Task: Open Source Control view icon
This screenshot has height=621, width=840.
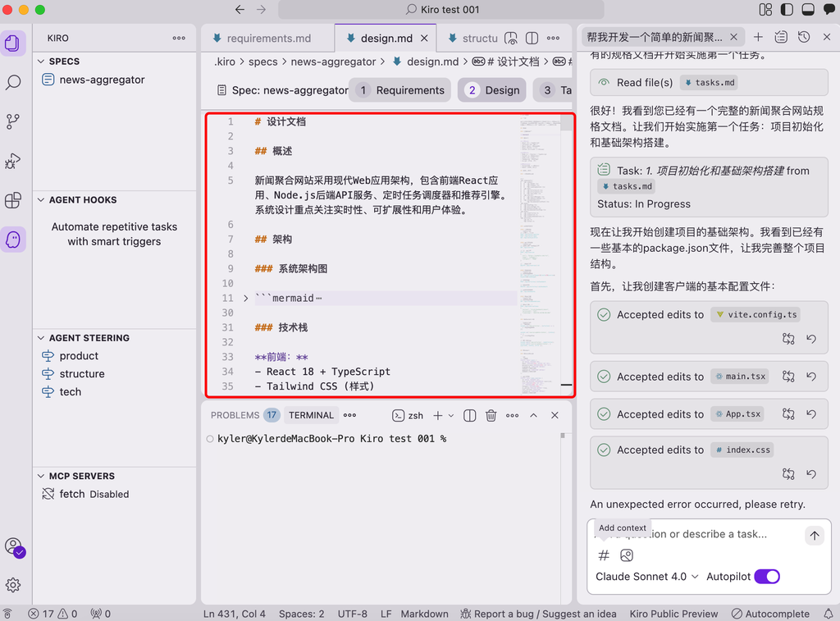Action: tap(13, 121)
